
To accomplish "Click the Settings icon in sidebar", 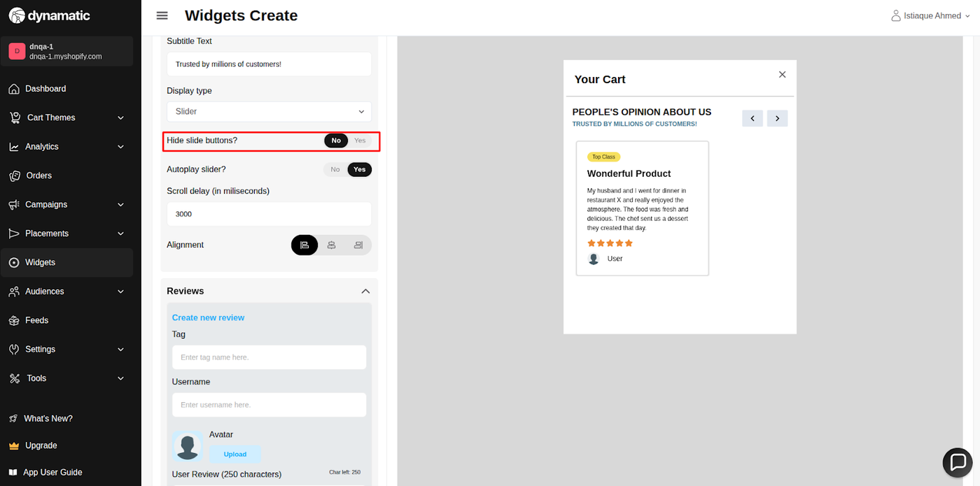I will tap(14, 350).
